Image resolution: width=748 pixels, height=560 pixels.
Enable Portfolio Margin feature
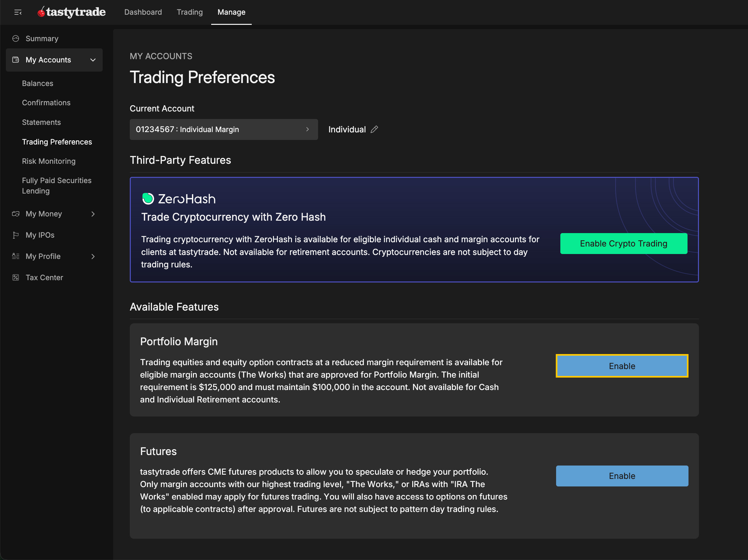click(x=621, y=366)
